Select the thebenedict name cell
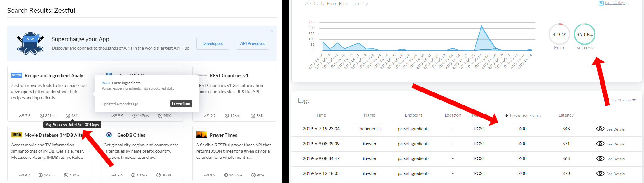644x183 pixels. (369, 129)
